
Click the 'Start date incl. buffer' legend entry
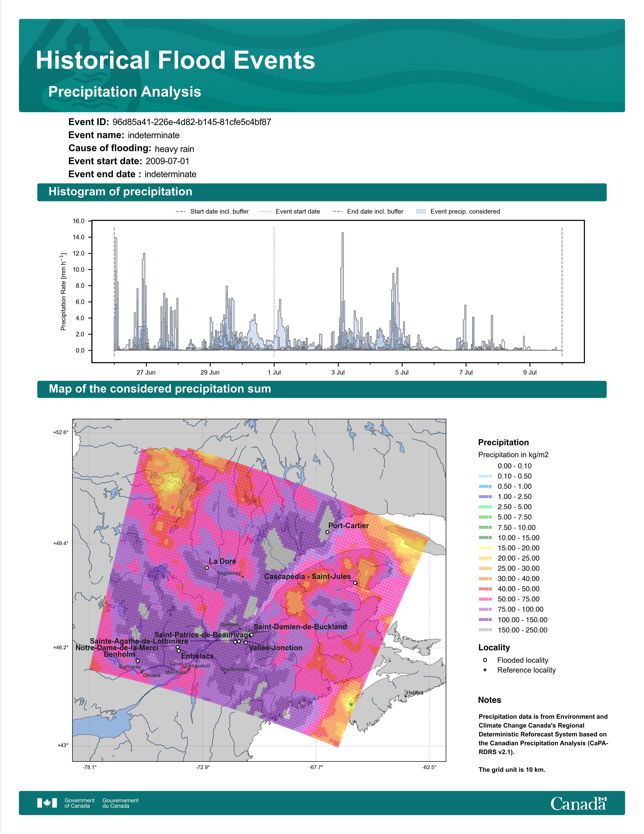click(212, 212)
